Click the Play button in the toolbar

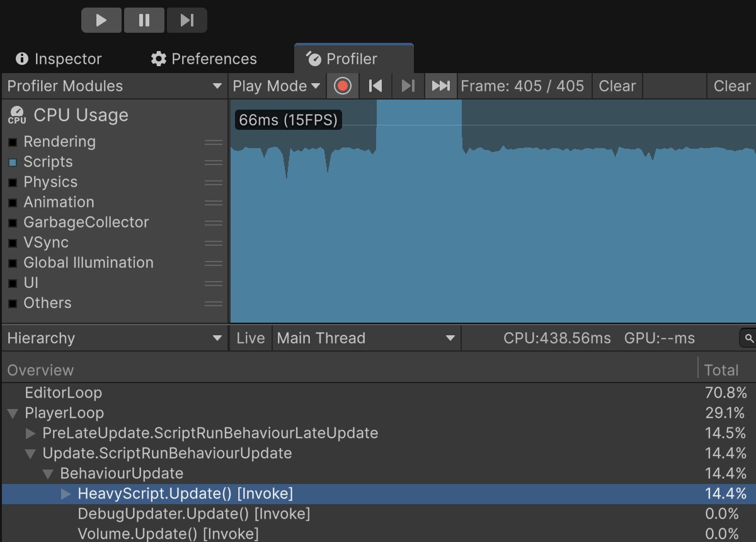(x=101, y=20)
